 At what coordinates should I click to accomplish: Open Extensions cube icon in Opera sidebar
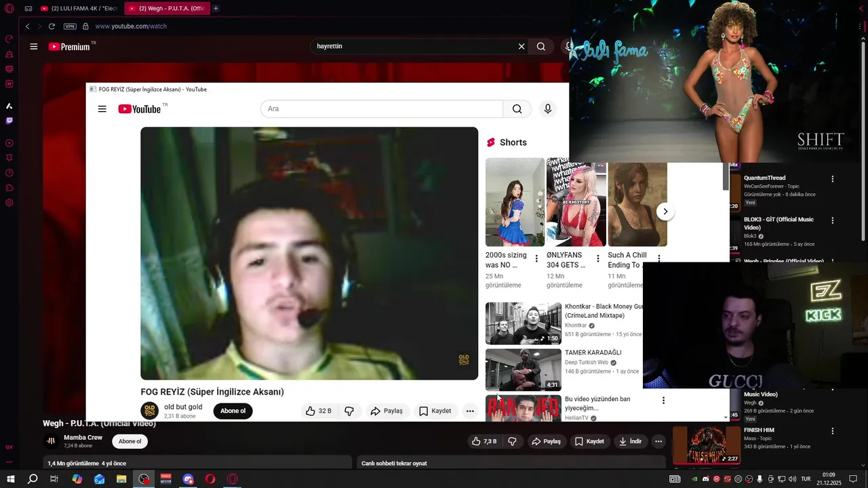pyautogui.click(x=9, y=188)
